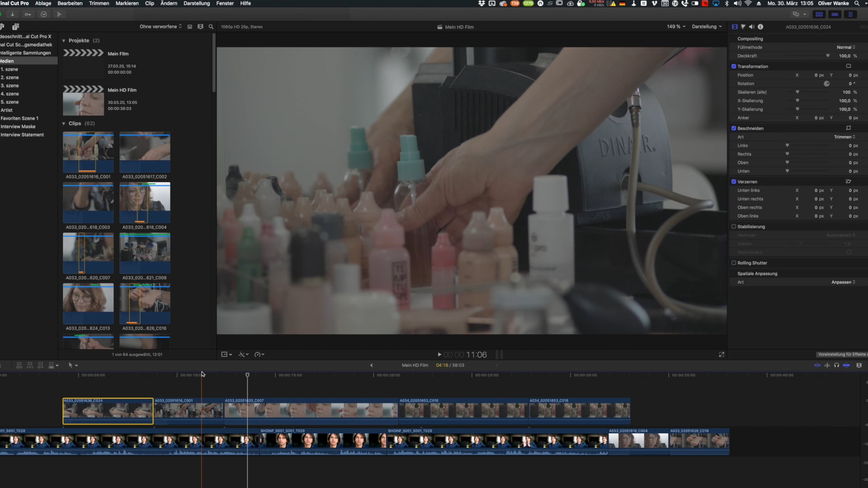Enable the Rolling Shutter checkbox
This screenshot has height=488, width=868.
[x=734, y=263]
